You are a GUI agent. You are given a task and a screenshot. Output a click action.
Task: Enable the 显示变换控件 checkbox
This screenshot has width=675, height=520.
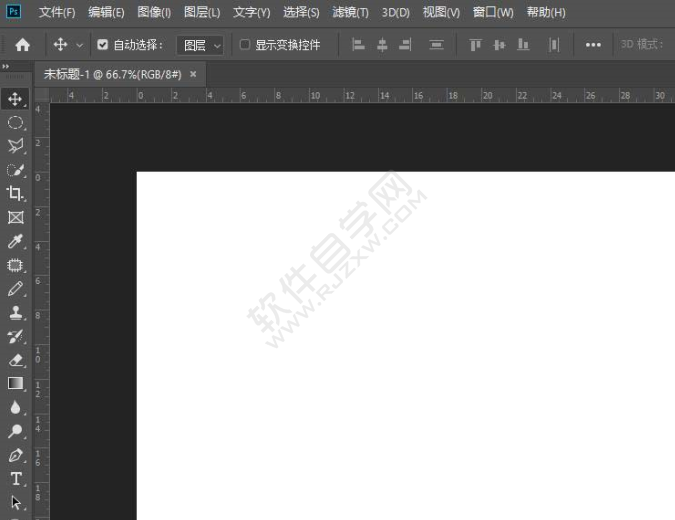(245, 45)
